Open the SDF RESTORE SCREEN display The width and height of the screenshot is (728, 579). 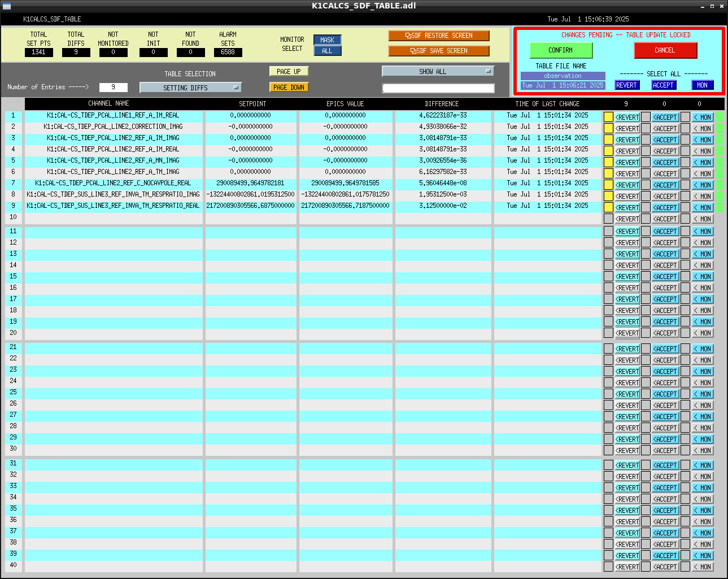tap(439, 36)
